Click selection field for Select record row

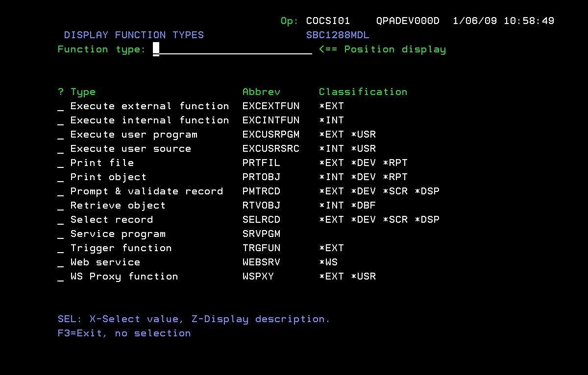pyautogui.click(x=61, y=220)
